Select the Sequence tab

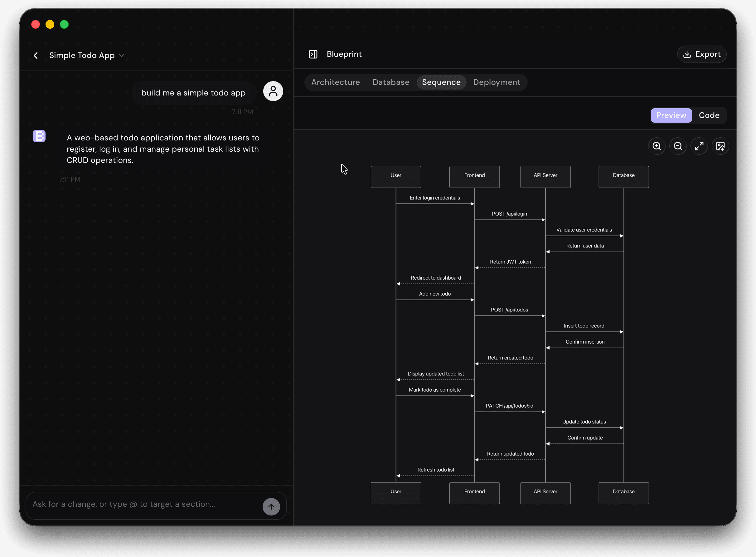[441, 82]
